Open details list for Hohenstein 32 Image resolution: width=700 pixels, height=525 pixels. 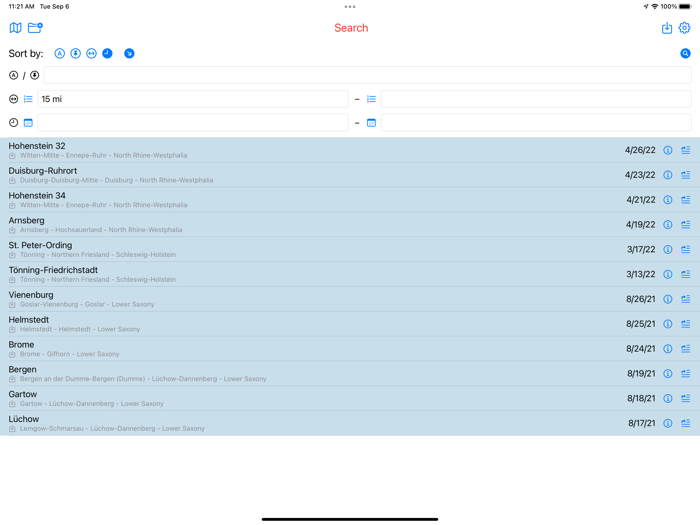tap(686, 150)
